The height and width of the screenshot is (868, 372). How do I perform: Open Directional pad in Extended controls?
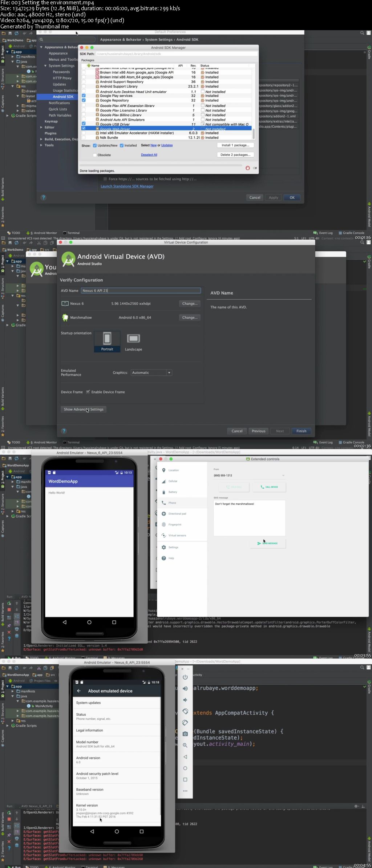(x=182, y=514)
